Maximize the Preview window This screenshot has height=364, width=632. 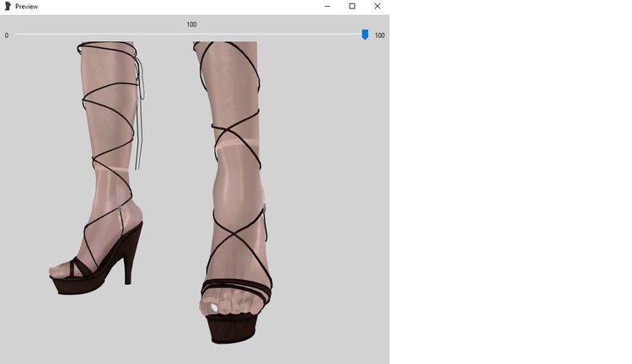tap(352, 6)
